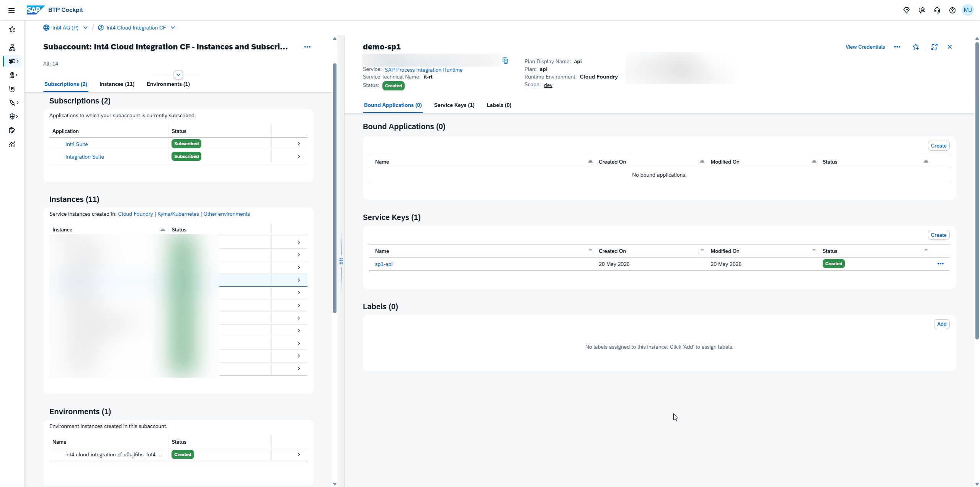Viewport: 980px width, 487px height.
Task: Add a label to the instance
Action: pyautogui.click(x=942, y=324)
